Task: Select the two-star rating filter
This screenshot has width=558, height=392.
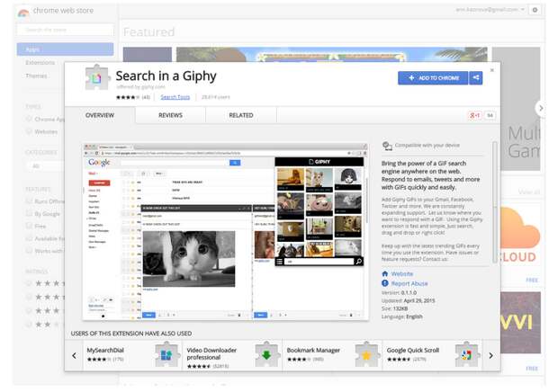Action: point(29,325)
